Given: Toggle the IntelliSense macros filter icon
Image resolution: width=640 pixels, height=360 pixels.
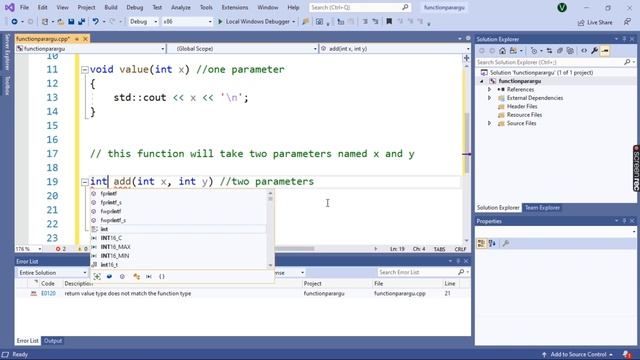Looking at the screenshot, I should point(149,276).
